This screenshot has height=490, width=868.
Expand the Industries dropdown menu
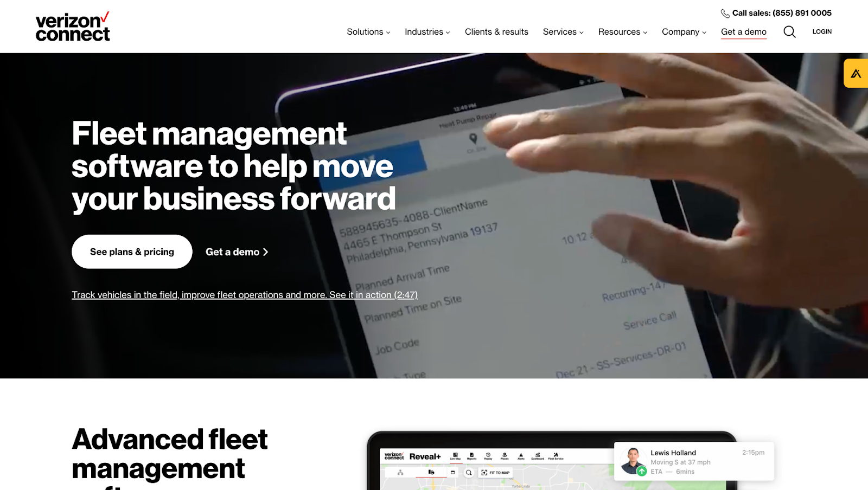[x=427, y=32]
